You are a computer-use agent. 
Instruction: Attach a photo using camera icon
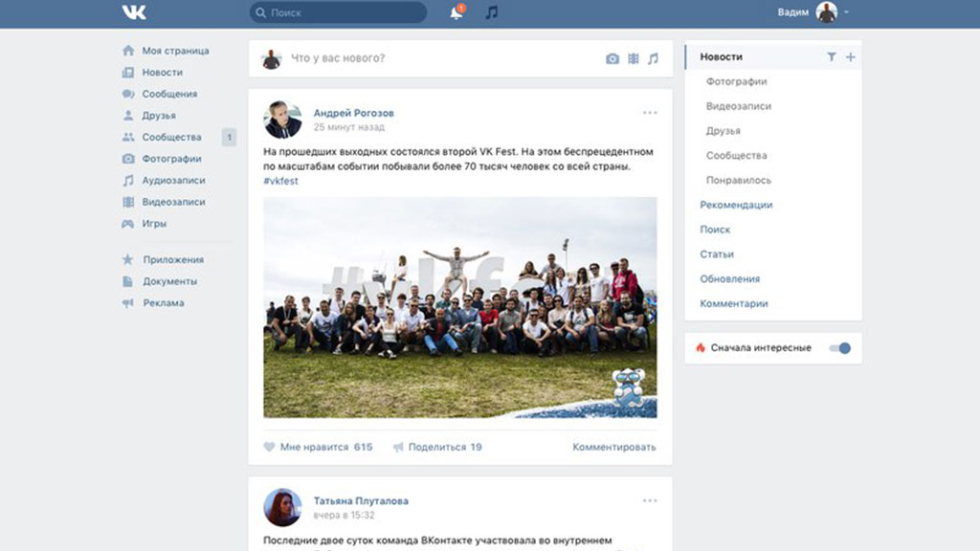(x=612, y=58)
